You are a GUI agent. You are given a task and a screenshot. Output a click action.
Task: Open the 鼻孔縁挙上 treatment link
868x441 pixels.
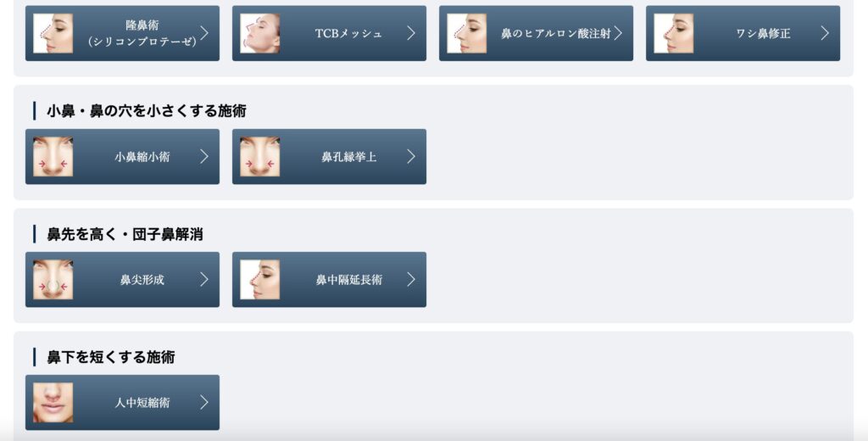click(x=330, y=157)
